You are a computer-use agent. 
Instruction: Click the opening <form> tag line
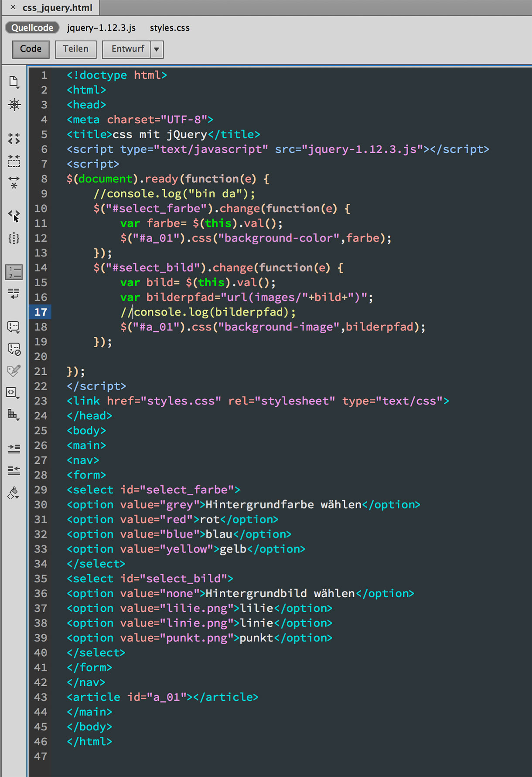coord(86,475)
